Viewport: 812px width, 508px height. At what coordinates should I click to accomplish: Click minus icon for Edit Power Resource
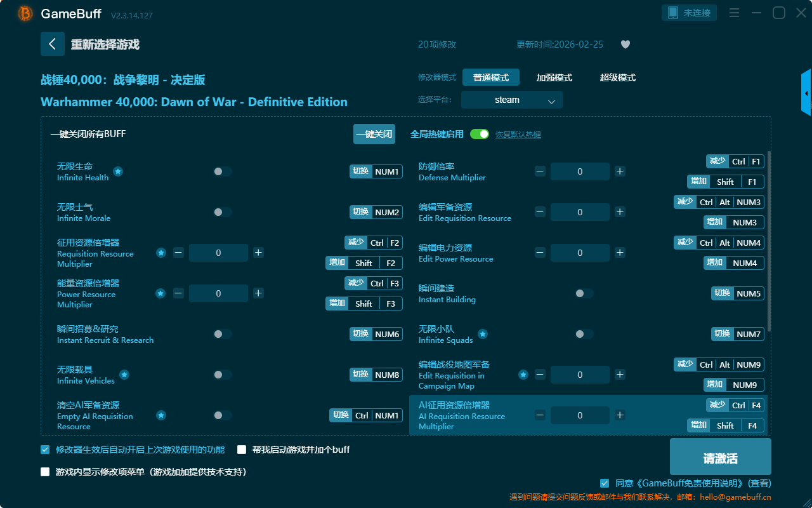[540, 253]
